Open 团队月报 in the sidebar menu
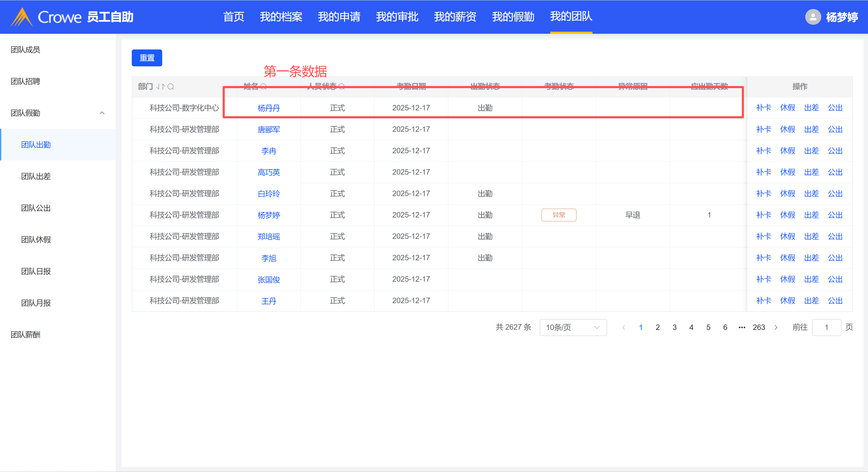The height and width of the screenshot is (472, 868). click(x=36, y=303)
